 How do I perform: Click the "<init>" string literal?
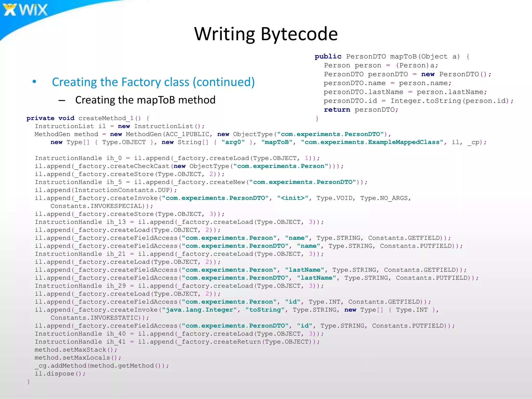293,198
